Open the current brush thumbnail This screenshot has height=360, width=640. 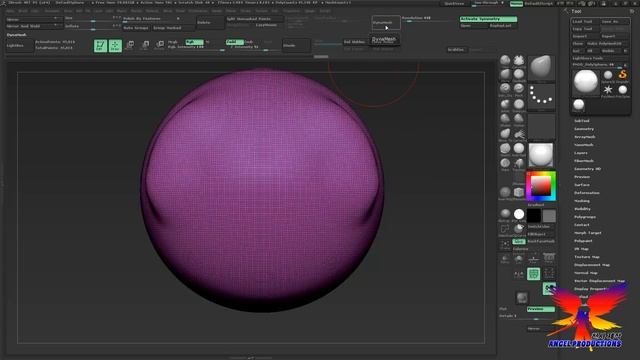point(541,68)
